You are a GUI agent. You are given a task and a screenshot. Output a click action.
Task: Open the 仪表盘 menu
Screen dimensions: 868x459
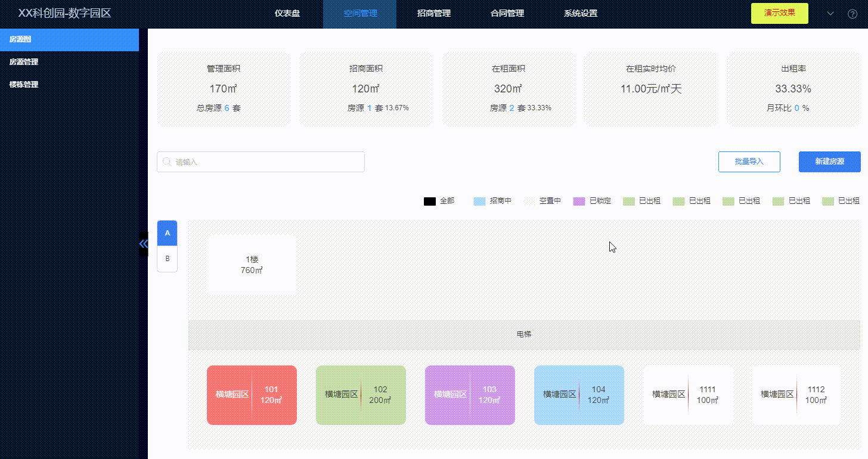287,13
